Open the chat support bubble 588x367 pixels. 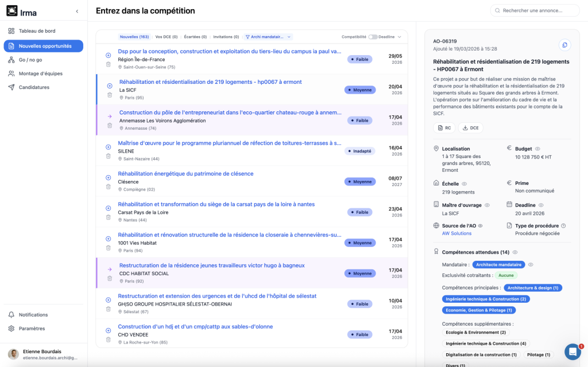572,352
